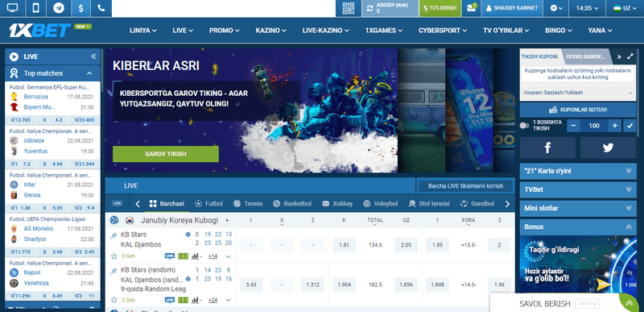
Task: Pin the KB Stars (random) match
Action: 114,271
